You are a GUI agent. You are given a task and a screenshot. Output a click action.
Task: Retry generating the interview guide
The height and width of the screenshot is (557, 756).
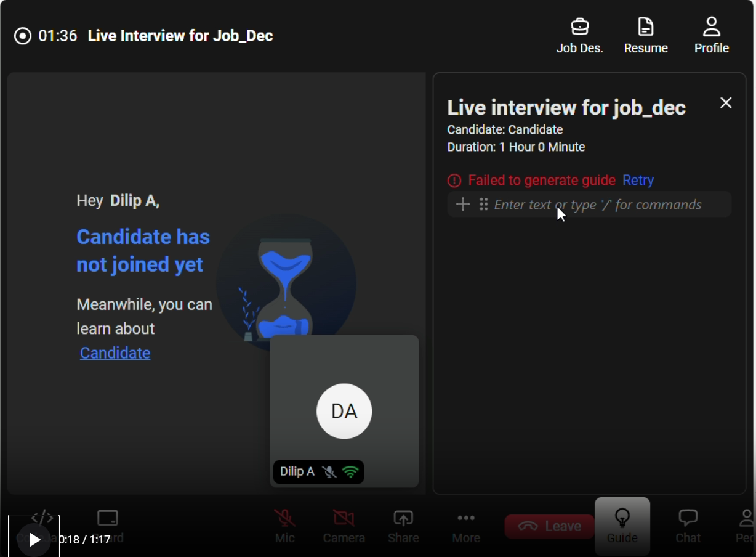point(638,180)
